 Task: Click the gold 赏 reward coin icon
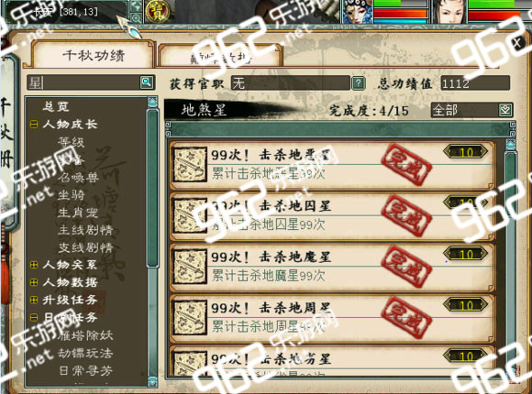[156, 12]
